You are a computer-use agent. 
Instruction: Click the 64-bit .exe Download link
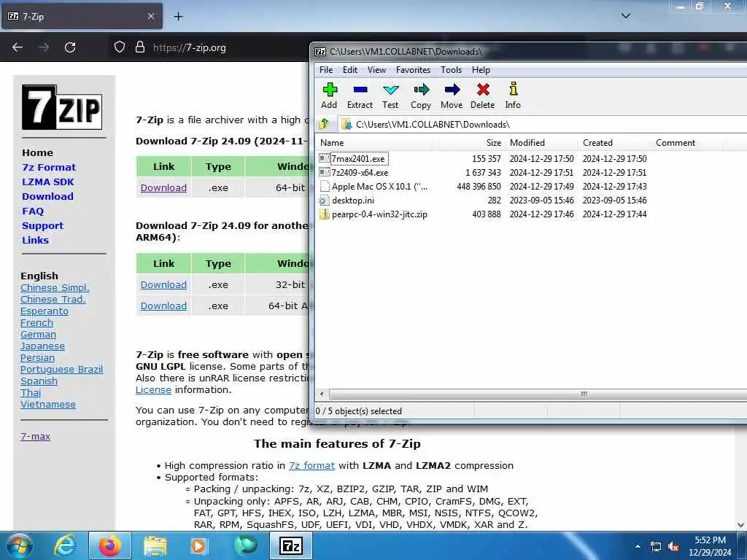(163, 187)
